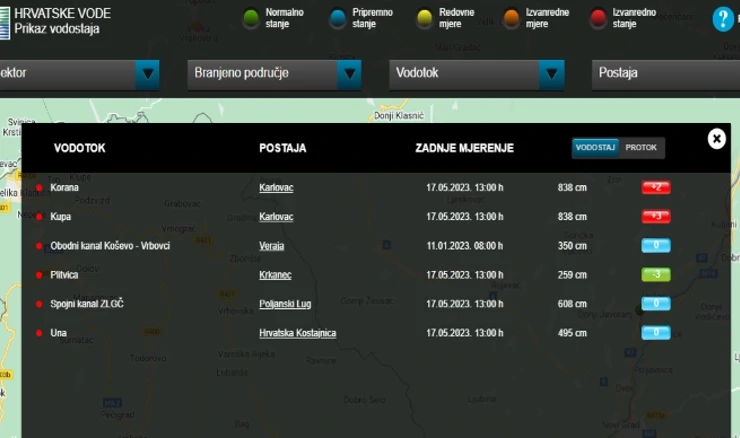Click the 838 cm value for Korana
The height and width of the screenshot is (438, 740).
coord(572,187)
